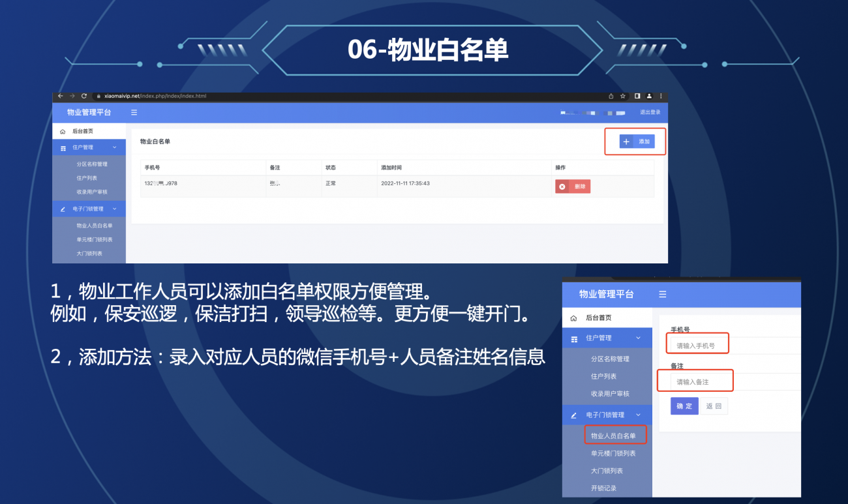
Task: Toggle hamburger menu in browser screenshot header
Action: pos(134,112)
